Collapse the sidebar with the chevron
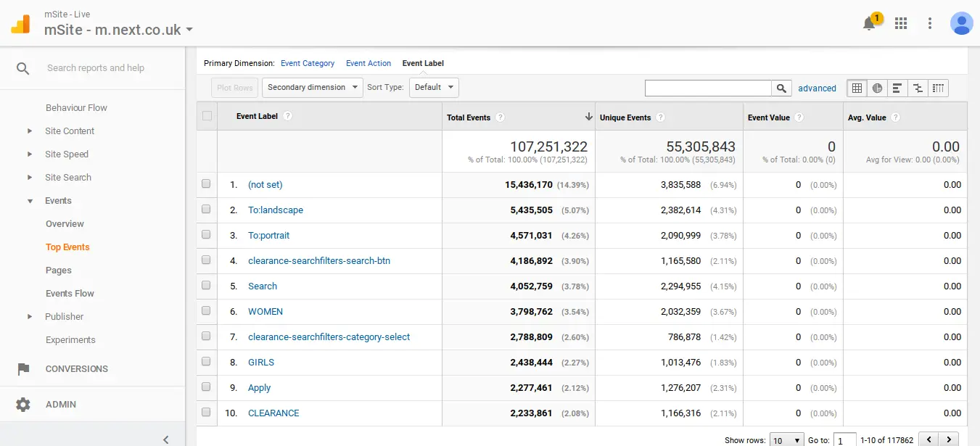This screenshot has height=446, width=980. tap(166, 439)
